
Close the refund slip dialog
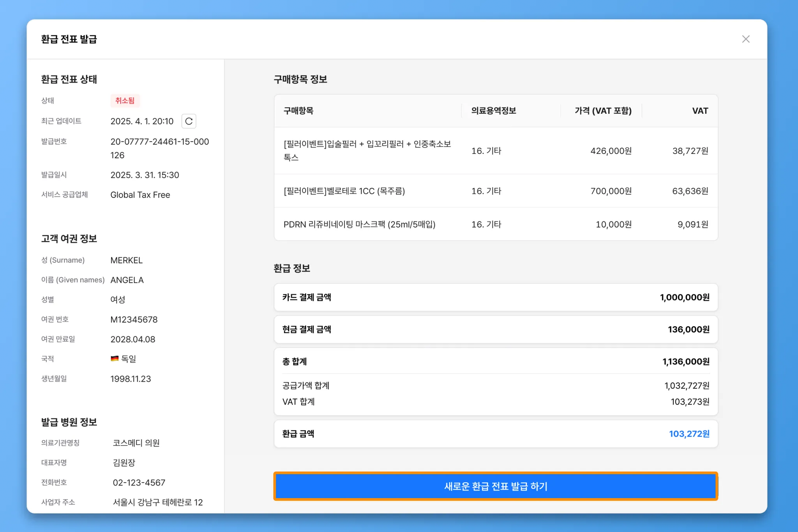coord(745,39)
